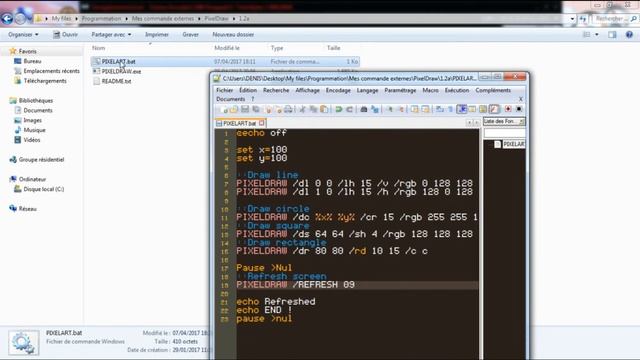This screenshot has width=640, height=360.
Task: Expand the breadcrumb arrow after Programmation
Action: point(127,19)
